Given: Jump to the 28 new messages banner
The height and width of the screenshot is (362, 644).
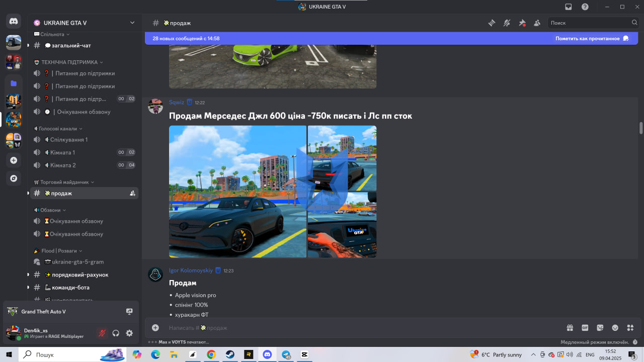Looking at the screenshot, I should (x=186, y=38).
